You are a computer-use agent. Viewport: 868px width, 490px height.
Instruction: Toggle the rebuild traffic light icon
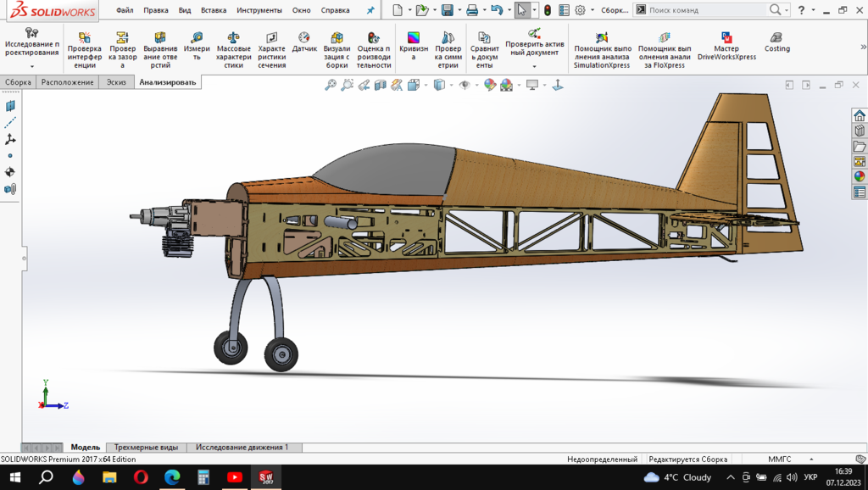point(548,10)
